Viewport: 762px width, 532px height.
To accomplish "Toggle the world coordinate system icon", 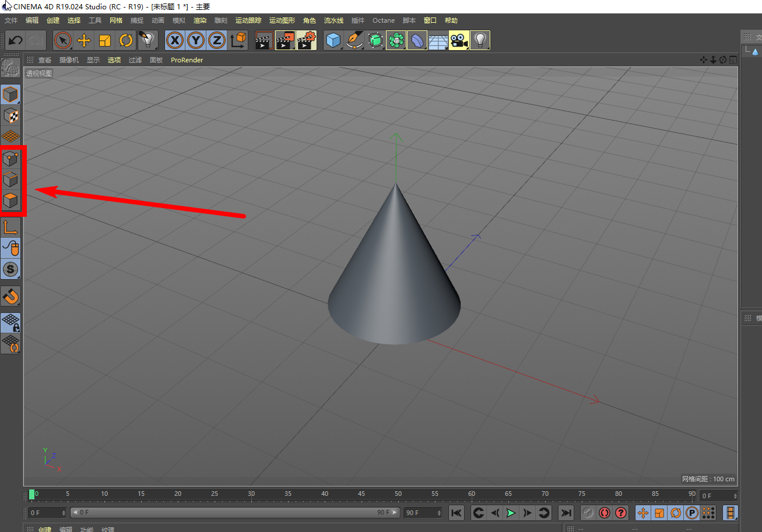I will (238, 40).
